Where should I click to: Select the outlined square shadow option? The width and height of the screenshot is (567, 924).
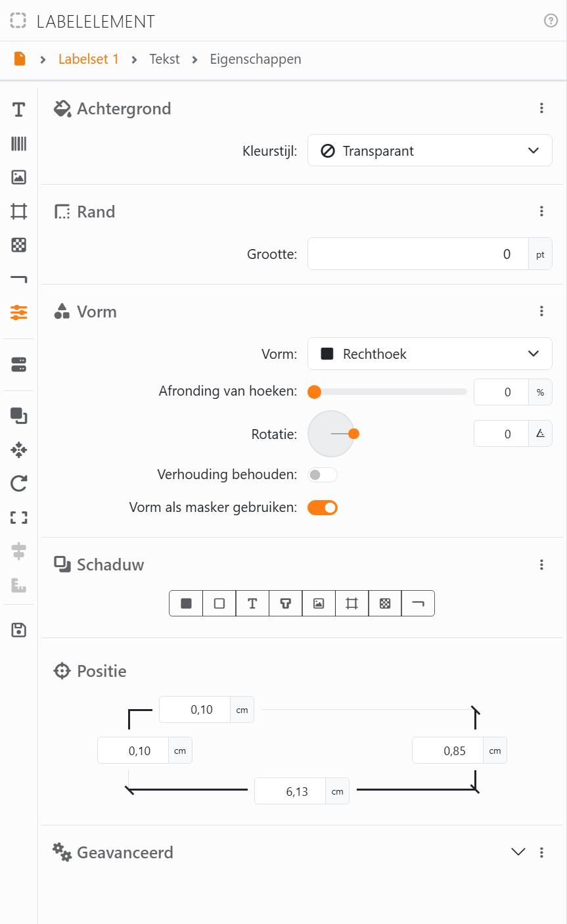coord(219,603)
